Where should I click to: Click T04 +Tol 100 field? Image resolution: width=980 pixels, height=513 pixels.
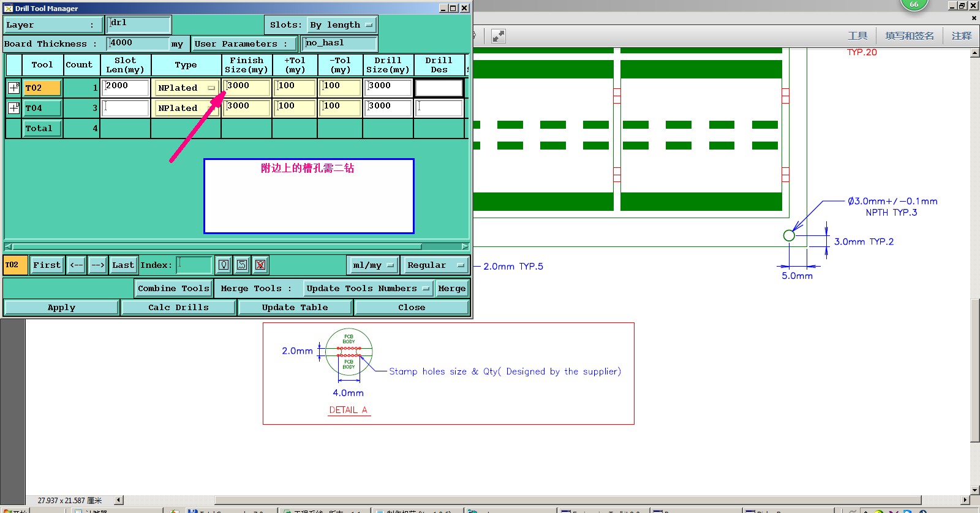click(x=295, y=108)
